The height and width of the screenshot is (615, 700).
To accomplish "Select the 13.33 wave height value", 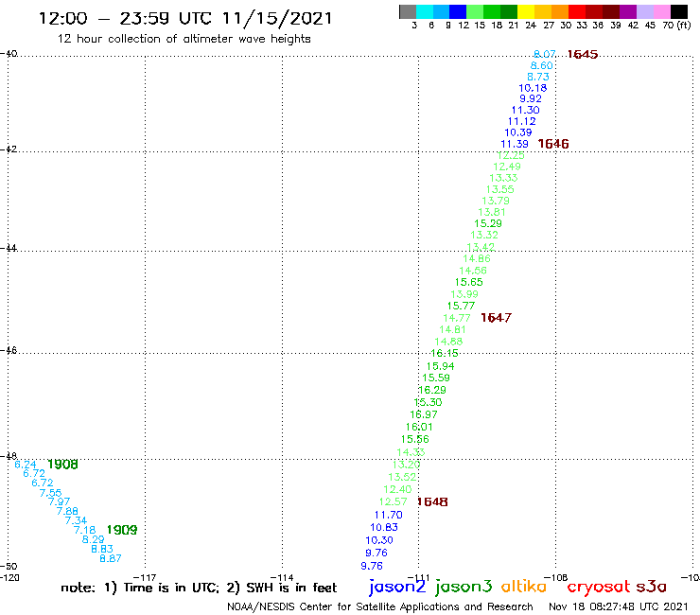I will click(x=503, y=178).
